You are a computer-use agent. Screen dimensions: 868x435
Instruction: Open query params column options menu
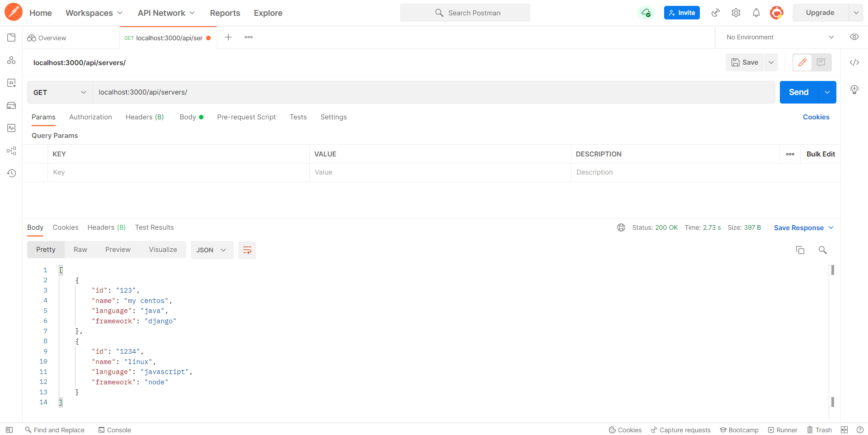790,154
